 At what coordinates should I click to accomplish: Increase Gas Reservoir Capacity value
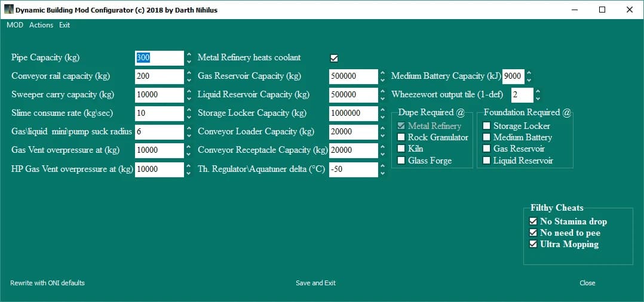point(383,73)
